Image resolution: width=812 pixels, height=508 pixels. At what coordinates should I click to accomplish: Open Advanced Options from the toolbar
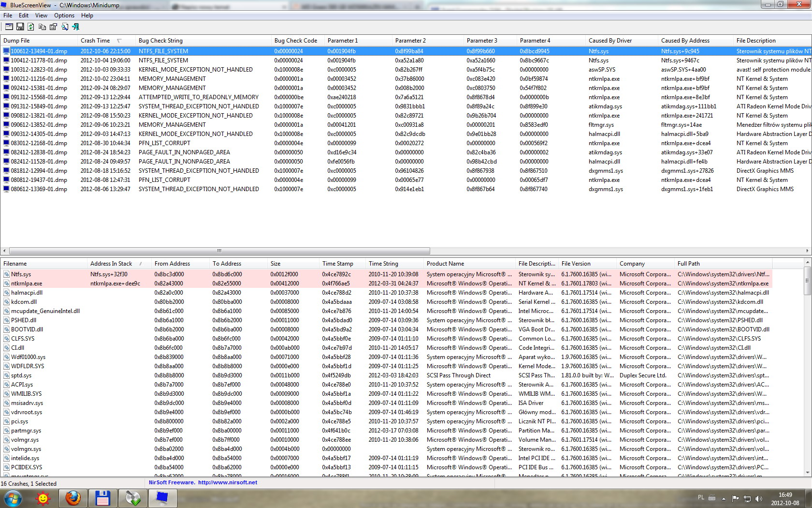click(x=9, y=27)
